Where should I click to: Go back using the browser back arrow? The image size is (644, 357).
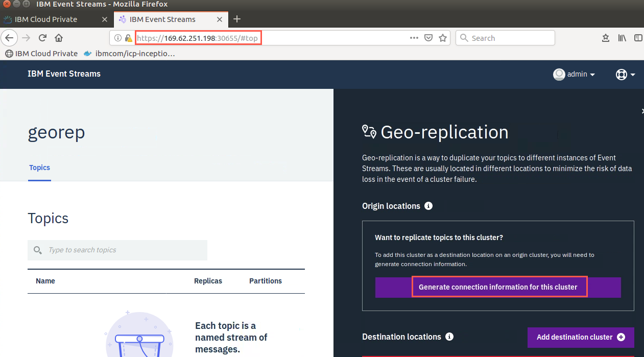(9, 38)
